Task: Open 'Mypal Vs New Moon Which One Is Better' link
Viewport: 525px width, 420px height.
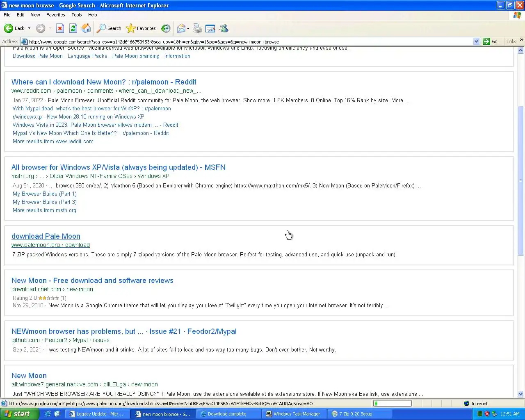Action: click(x=91, y=133)
